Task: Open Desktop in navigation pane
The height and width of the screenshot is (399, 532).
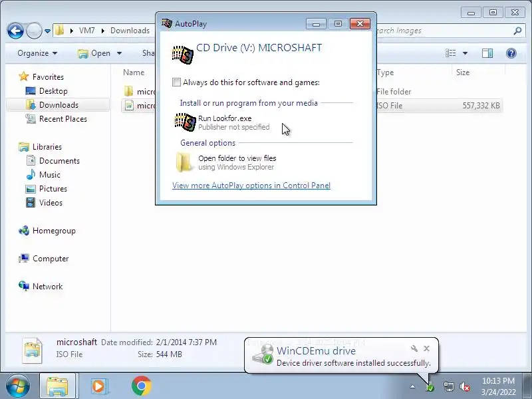Action: tap(53, 91)
